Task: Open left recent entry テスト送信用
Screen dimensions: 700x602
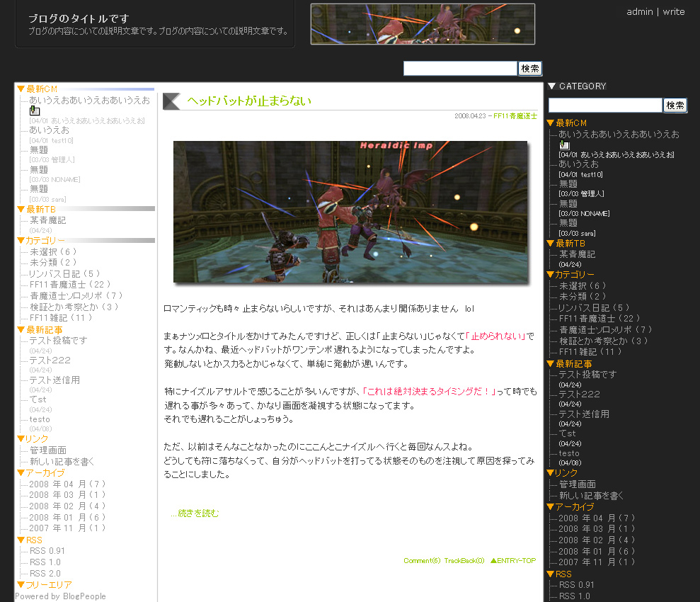Action: 54,380
